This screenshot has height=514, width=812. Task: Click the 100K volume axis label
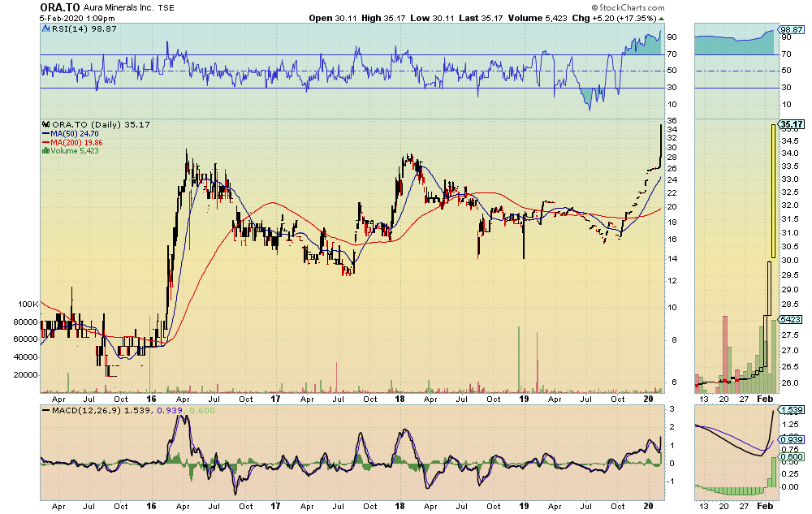click(x=28, y=305)
